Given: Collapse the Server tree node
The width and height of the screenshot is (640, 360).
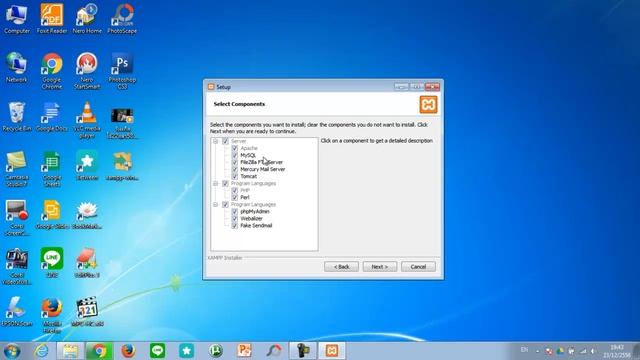Looking at the screenshot, I should point(216,141).
